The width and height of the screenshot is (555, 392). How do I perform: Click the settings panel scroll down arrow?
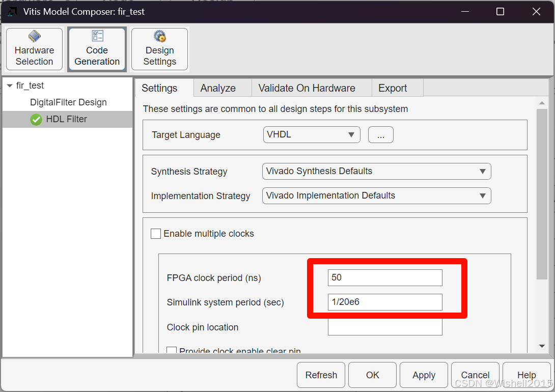pos(542,346)
